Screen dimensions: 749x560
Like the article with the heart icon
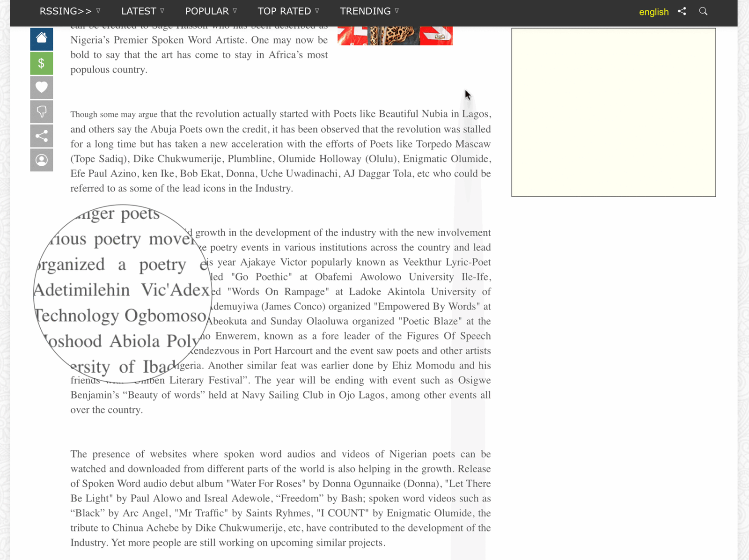[41, 87]
